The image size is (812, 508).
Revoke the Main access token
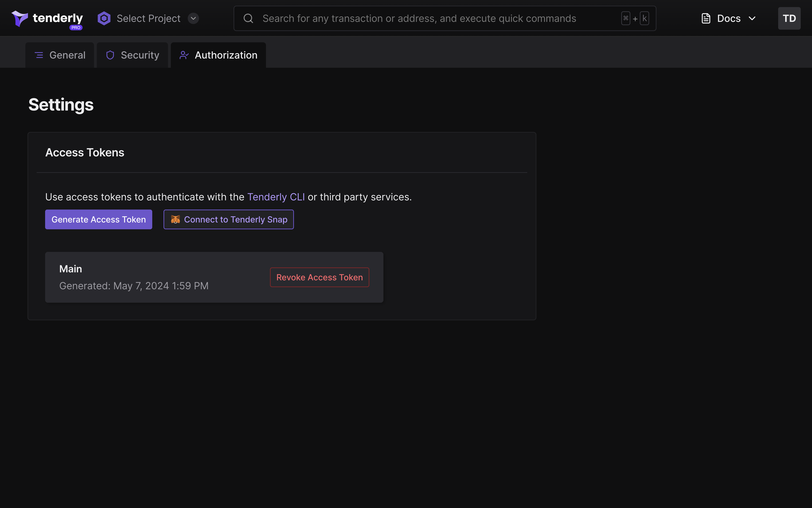tap(320, 277)
